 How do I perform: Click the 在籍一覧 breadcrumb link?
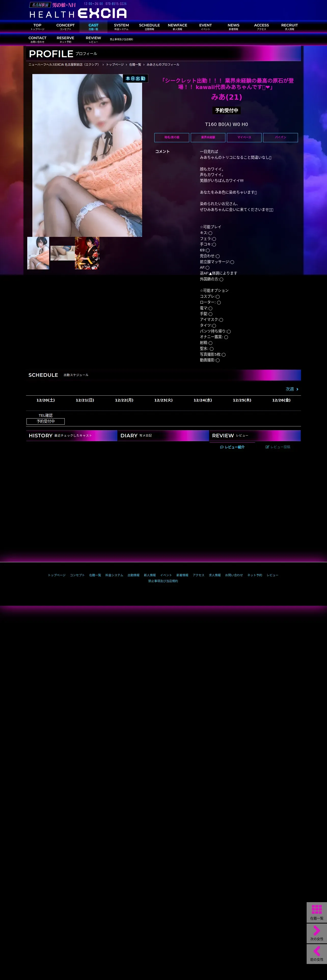click(135, 65)
